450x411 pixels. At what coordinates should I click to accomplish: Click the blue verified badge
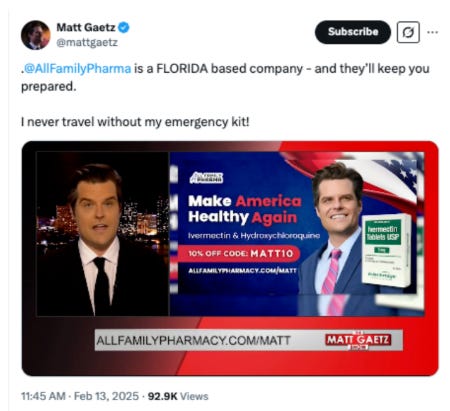[x=124, y=27]
